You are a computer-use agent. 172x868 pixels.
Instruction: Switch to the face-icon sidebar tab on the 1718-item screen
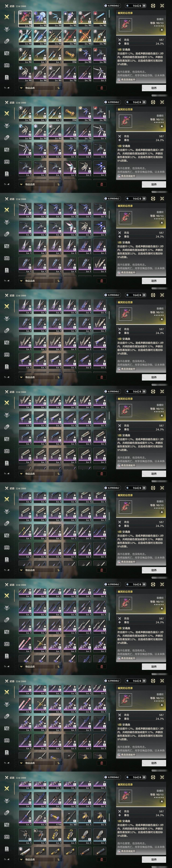point(6,837)
